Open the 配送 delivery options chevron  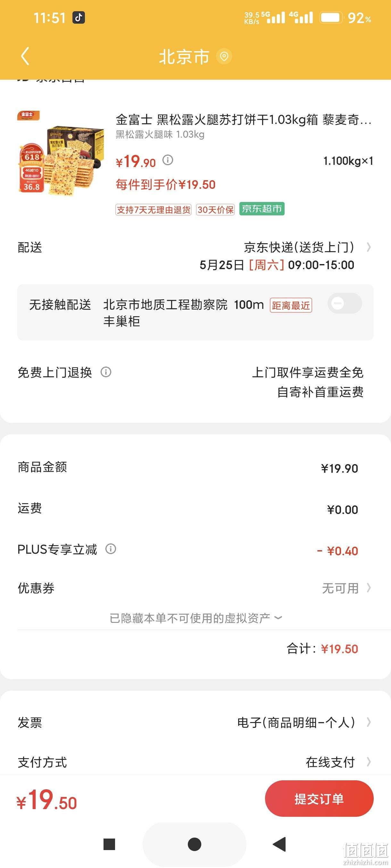tap(369, 247)
